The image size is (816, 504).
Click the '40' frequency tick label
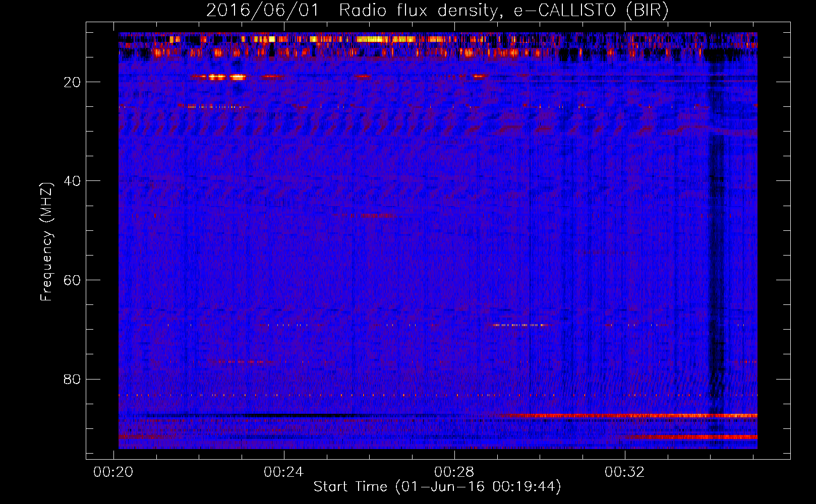pos(72,181)
